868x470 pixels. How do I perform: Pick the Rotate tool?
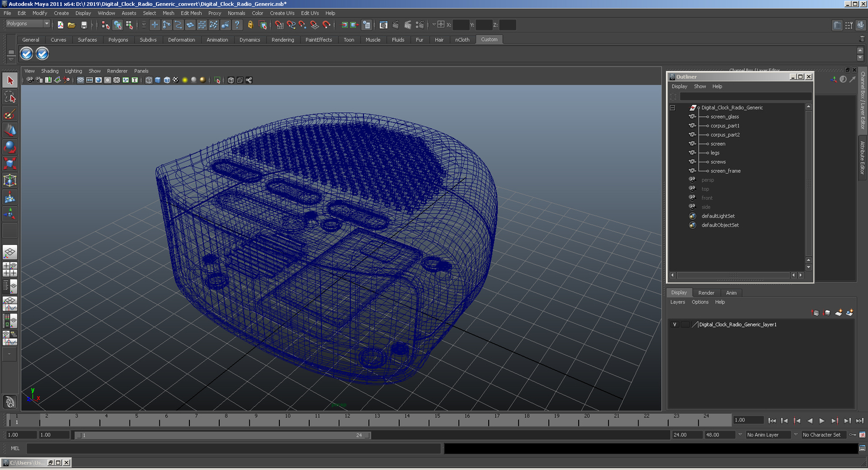click(10, 146)
